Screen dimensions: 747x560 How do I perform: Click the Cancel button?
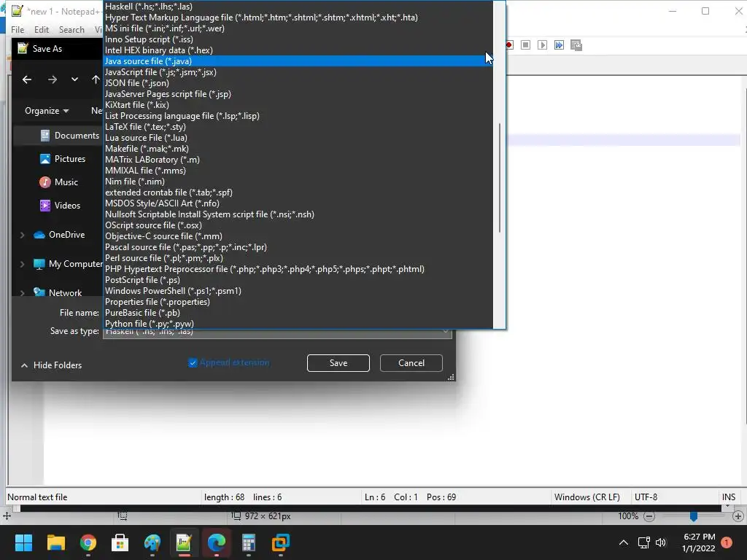[x=411, y=363]
